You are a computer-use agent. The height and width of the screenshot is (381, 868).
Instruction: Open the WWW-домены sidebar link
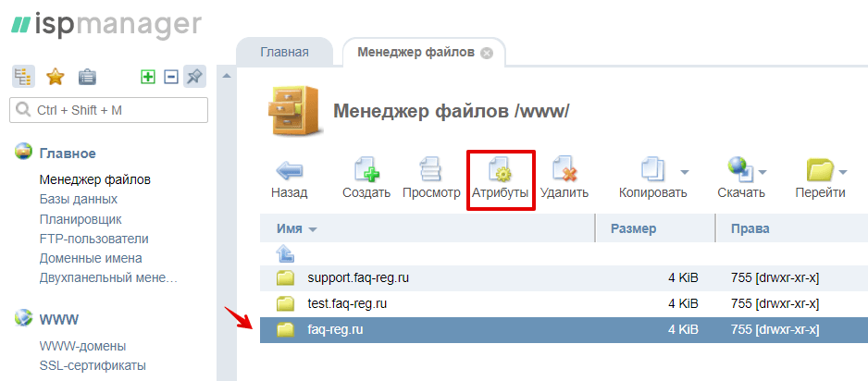82,346
